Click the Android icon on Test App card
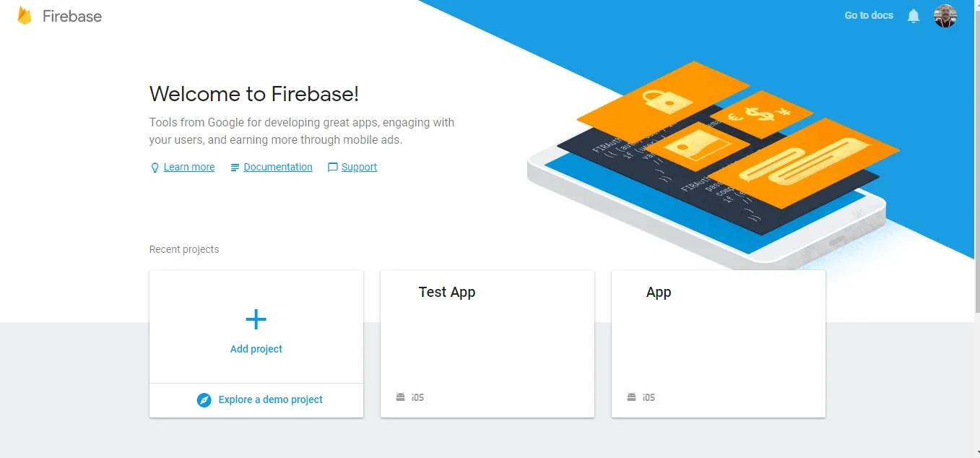 pyautogui.click(x=401, y=397)
